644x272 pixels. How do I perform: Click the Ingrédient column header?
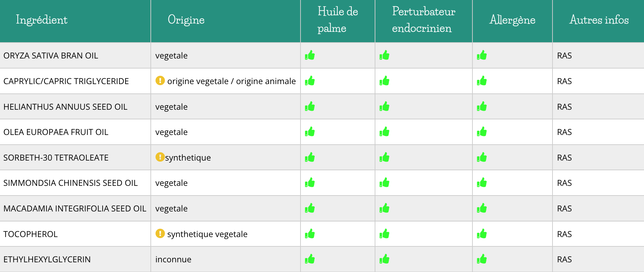click(42, 20)
